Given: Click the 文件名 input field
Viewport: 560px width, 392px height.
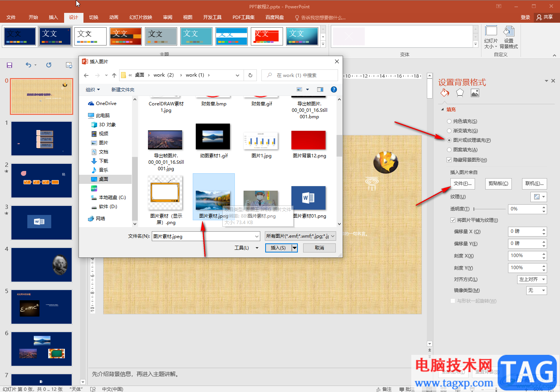Looking at the screenshot, I should 206,236.
